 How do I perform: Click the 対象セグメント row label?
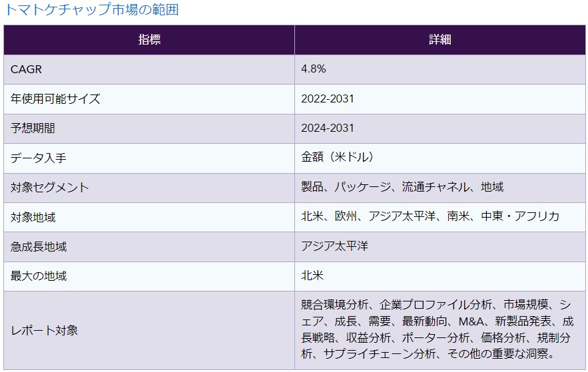(50, 188)
